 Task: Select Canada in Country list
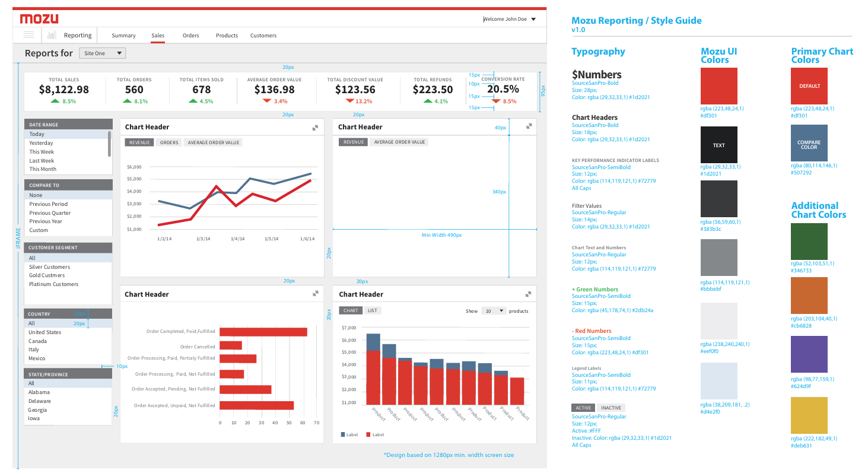[68, 341]
